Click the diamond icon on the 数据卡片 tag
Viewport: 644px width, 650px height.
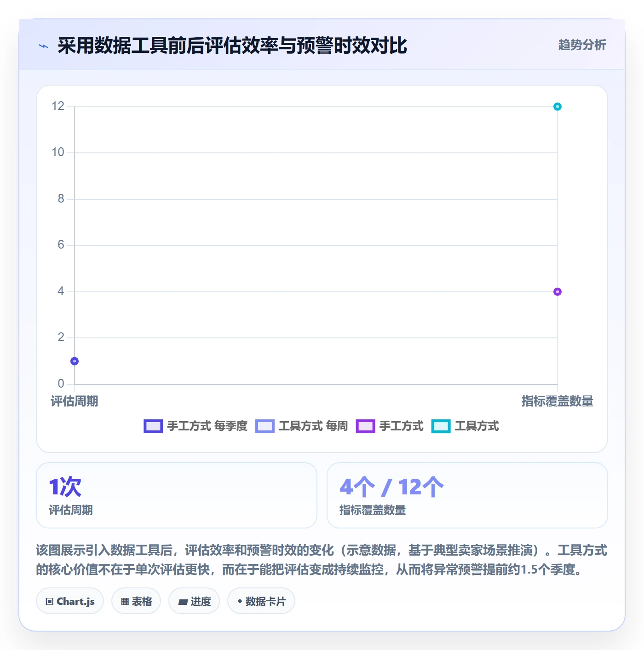click(240, 601)
